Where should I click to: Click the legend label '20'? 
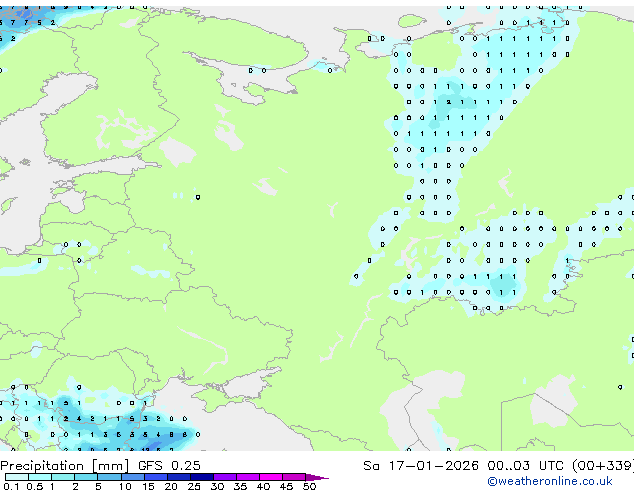[x=171, y=486]
